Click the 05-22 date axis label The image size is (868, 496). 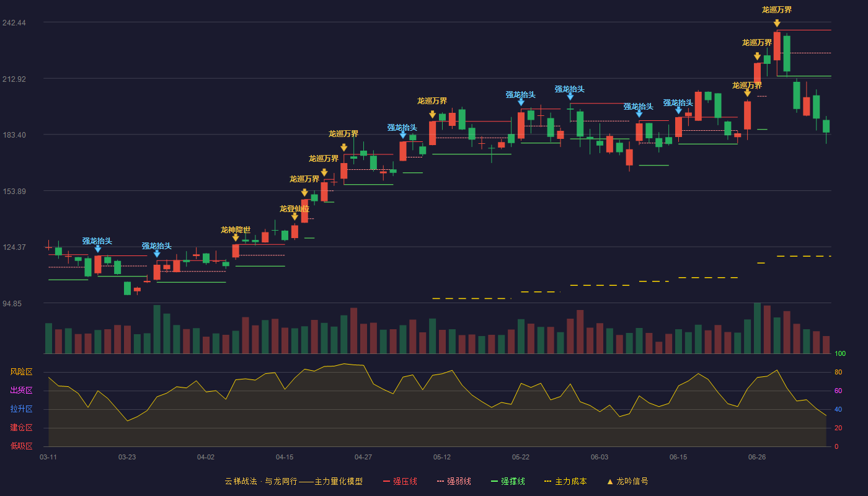click(521, 457)
